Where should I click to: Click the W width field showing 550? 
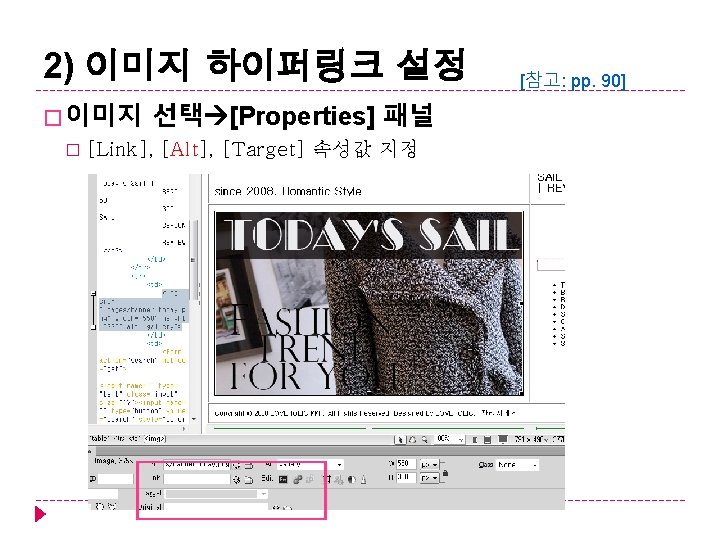(x=406, y=464)
